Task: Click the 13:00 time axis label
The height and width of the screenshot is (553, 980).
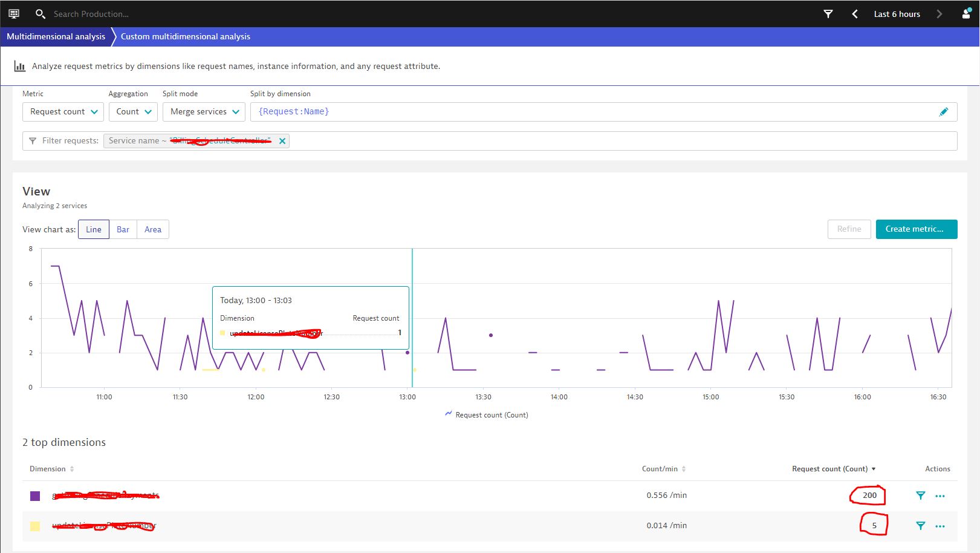Action: click(x=407, y=397)
